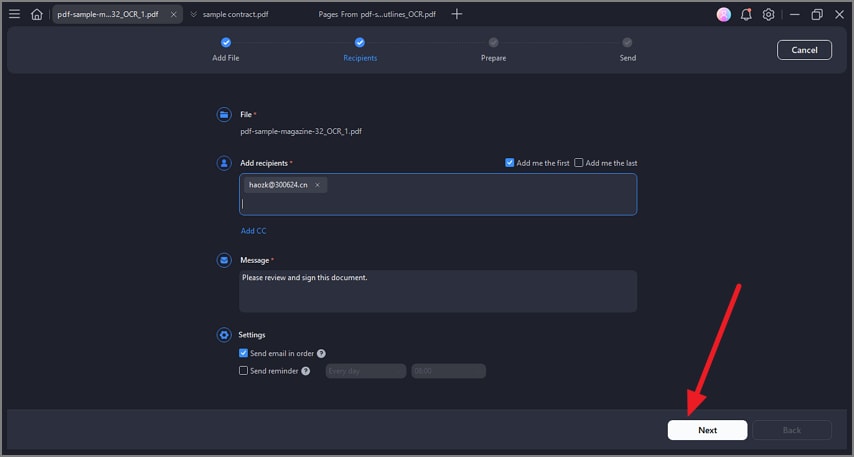Screen dimensions: 854x457
Task: Open the settings gear in title bar
Action: click(768, 14)
